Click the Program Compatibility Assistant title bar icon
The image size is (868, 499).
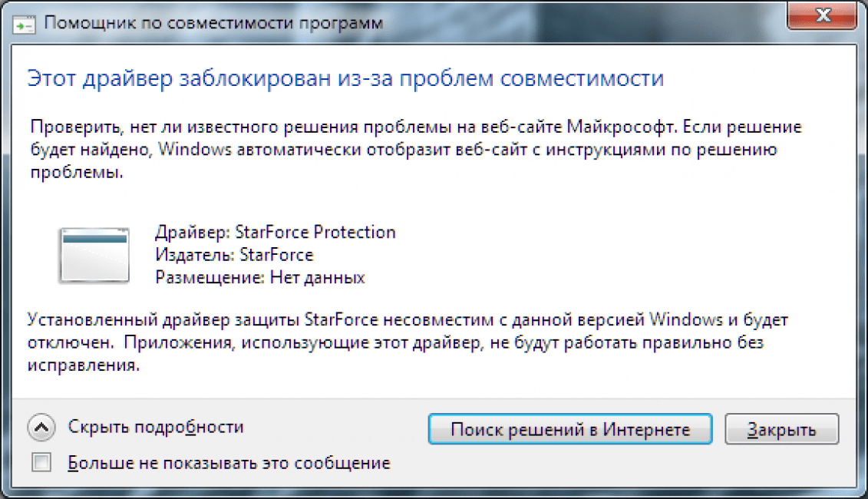(24, 25)
